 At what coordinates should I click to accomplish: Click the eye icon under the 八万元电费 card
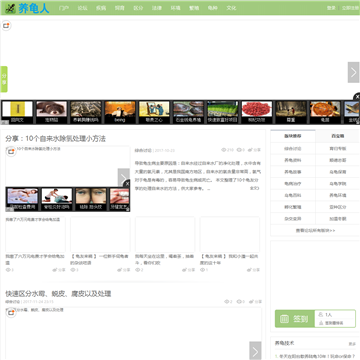[8, 270]
